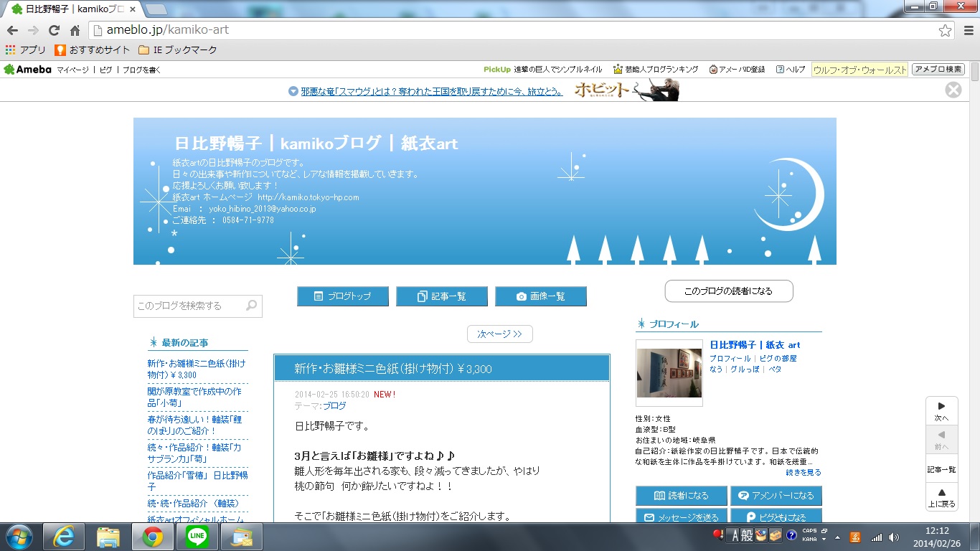The width and height of the screenshot is (980, 551).
Task: Click the Ameba search text field
Action: (860, 70)
